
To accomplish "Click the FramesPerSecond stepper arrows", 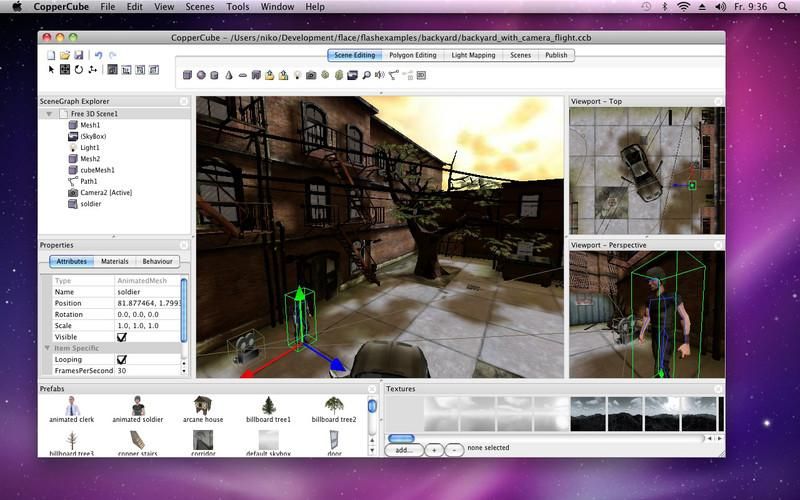I will pos(181,370).
